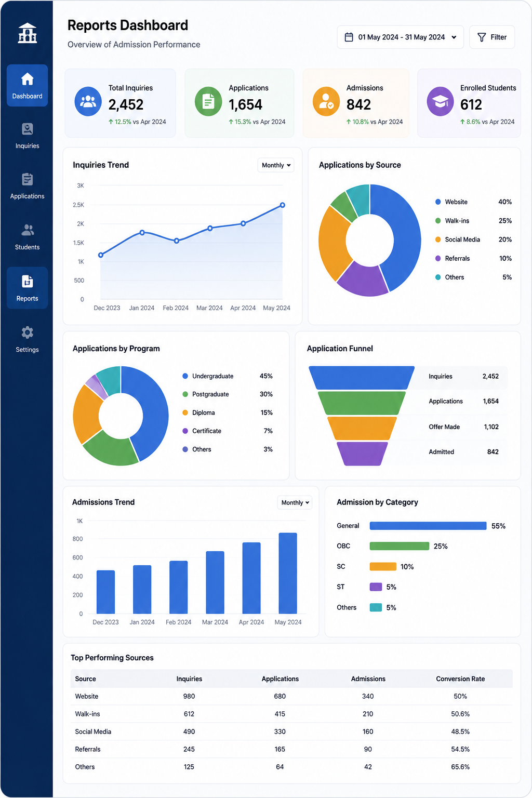This screenshot has width=532, height=798.
Task: Click the Applications document icon card
Action: click(208, 101)
